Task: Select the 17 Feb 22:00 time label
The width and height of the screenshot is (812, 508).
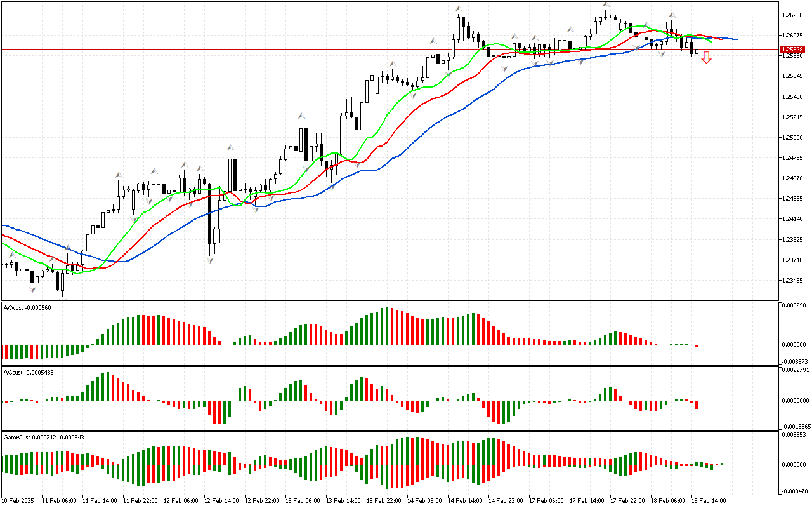Action: click(627, 500)
